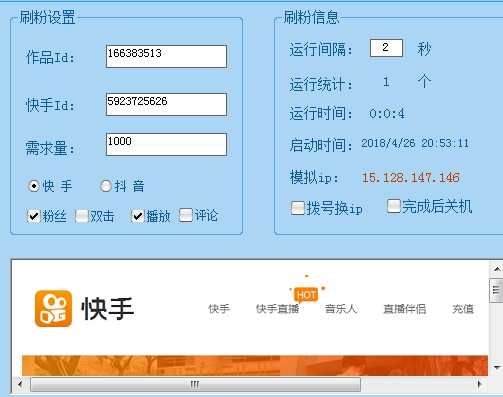Click the horizontal scrollbar left arrow
Image resolution: width=503 pixels, height=397 pixels.
point(20,384)
